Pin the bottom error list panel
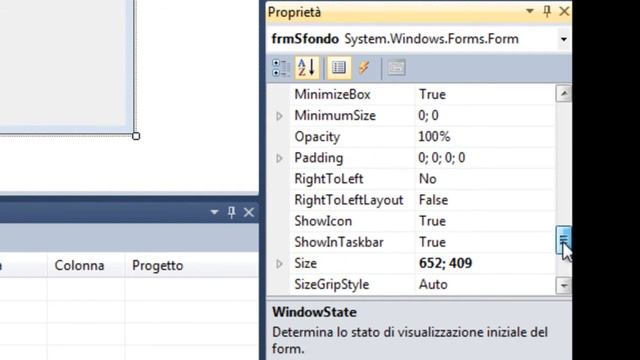The image size is (640, 360). (231, 212)
